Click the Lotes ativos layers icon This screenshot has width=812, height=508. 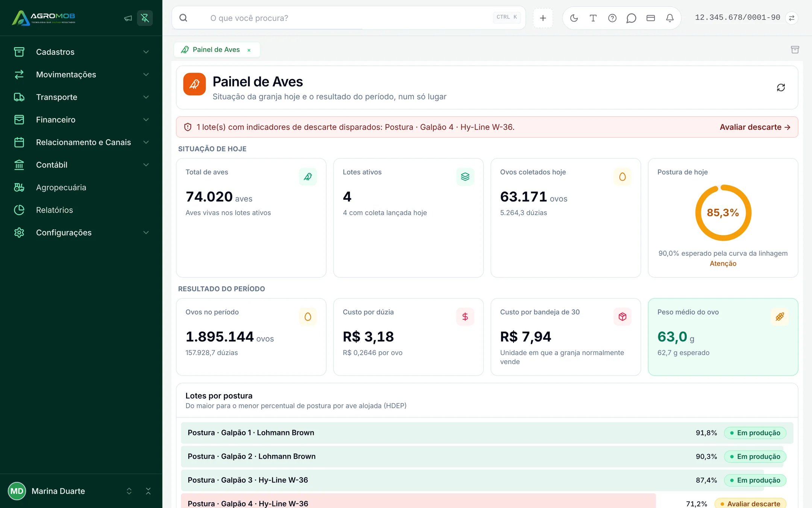pos(465,177)
